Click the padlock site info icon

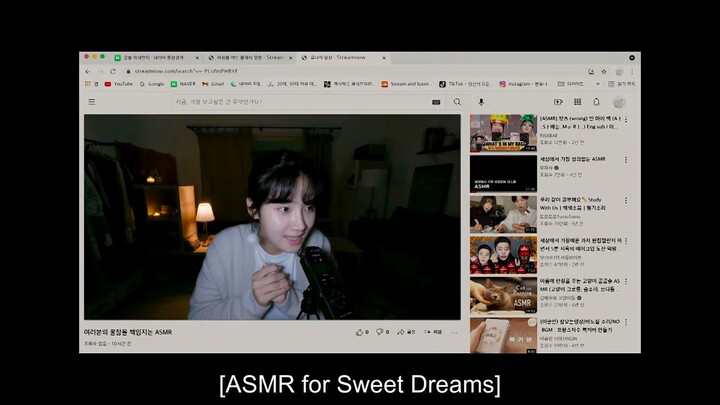(129, 71)
